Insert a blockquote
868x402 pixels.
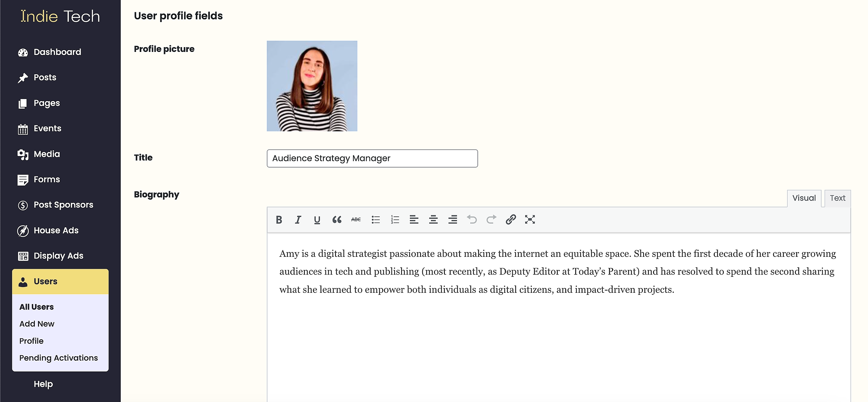[x=336, y=220]
